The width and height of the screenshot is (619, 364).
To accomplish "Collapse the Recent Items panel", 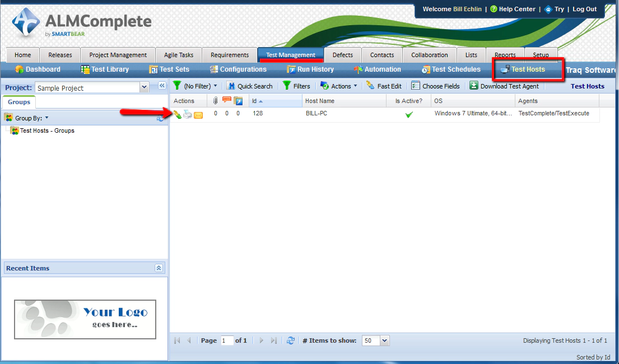I will pos(159,268).
